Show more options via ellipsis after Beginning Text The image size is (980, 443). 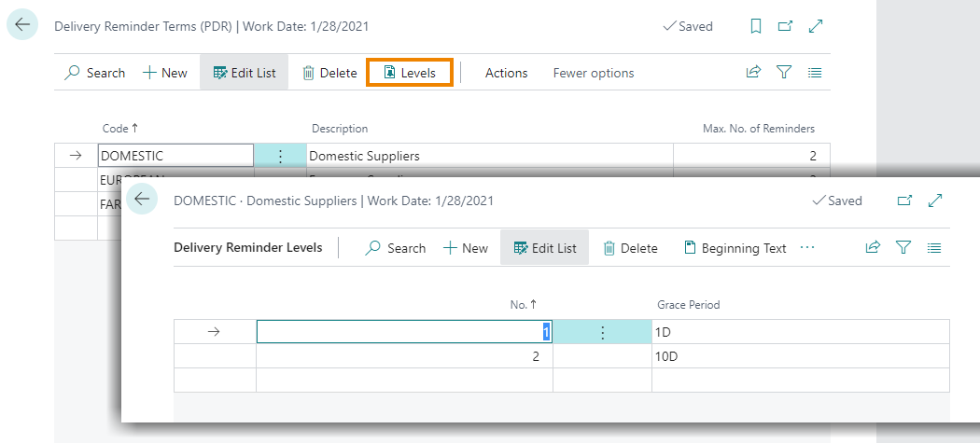tap(807, 248)
